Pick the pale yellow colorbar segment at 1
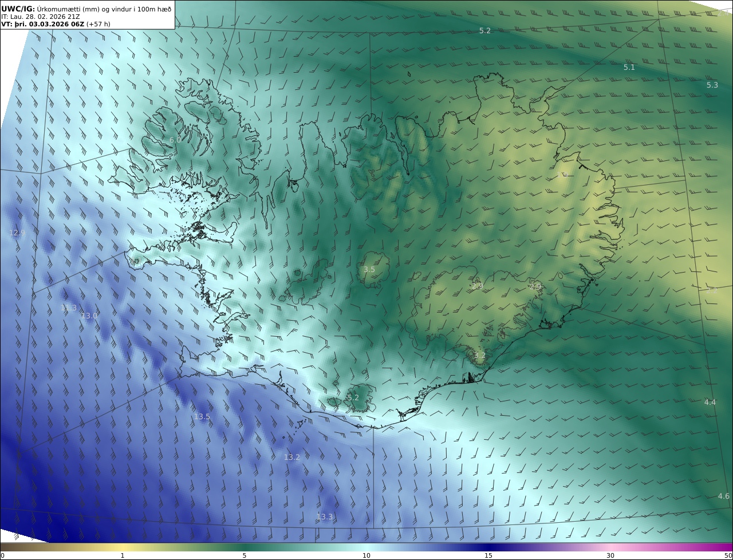733x560 pixels. click(x=122, y=547)
